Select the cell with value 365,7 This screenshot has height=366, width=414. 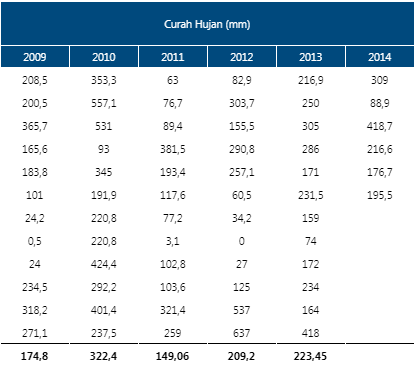[x=35, y=126]
